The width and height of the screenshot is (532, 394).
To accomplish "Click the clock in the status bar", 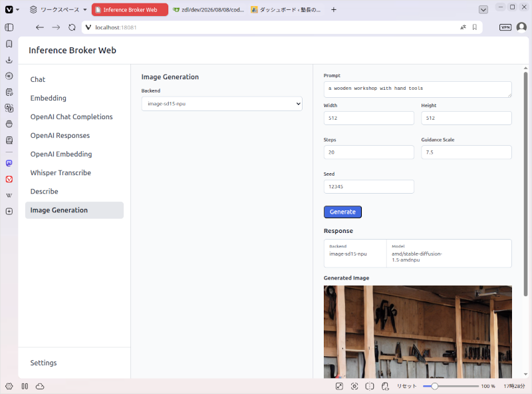I will (514, 386).
